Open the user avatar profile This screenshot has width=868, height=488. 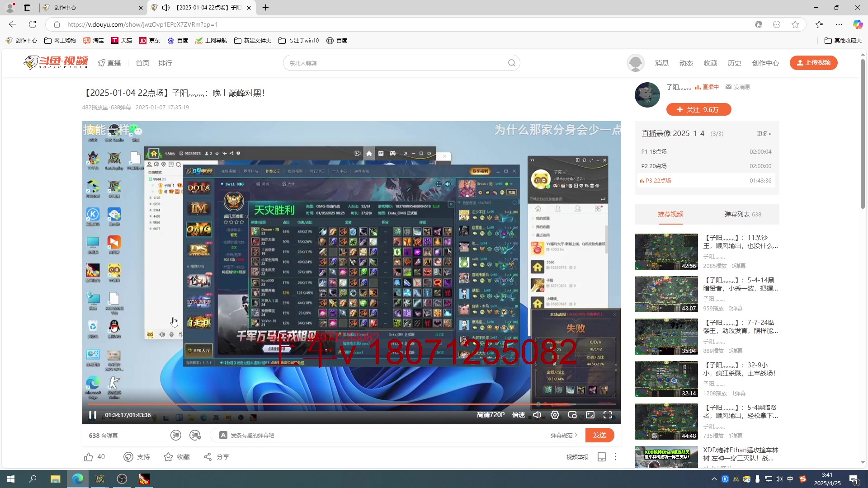click(x=635, y=63)
